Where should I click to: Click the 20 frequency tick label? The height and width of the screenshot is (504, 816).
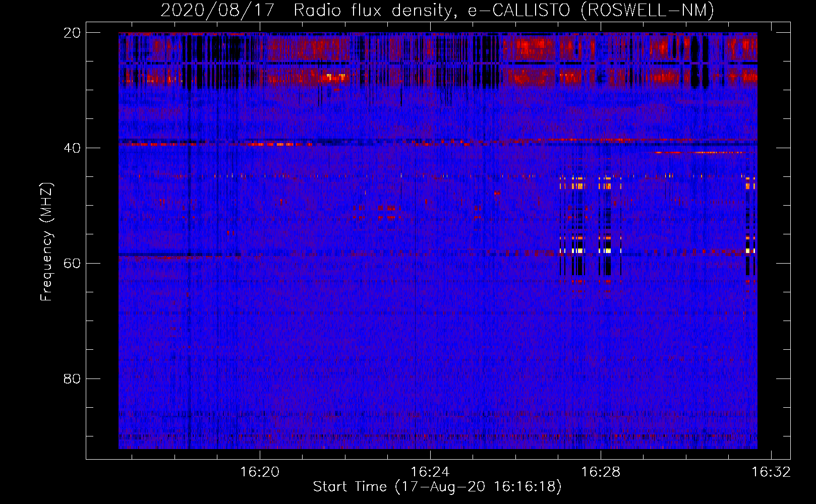(72, 33)
